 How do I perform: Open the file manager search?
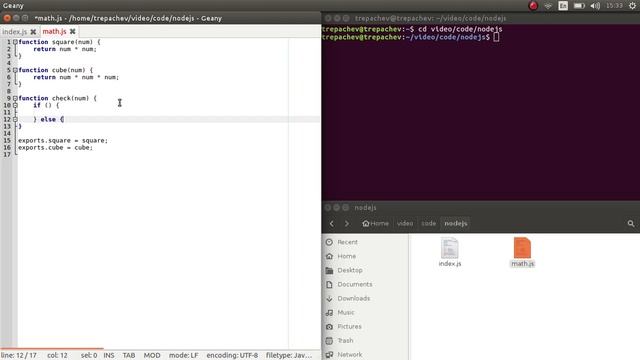pos(631,223)
